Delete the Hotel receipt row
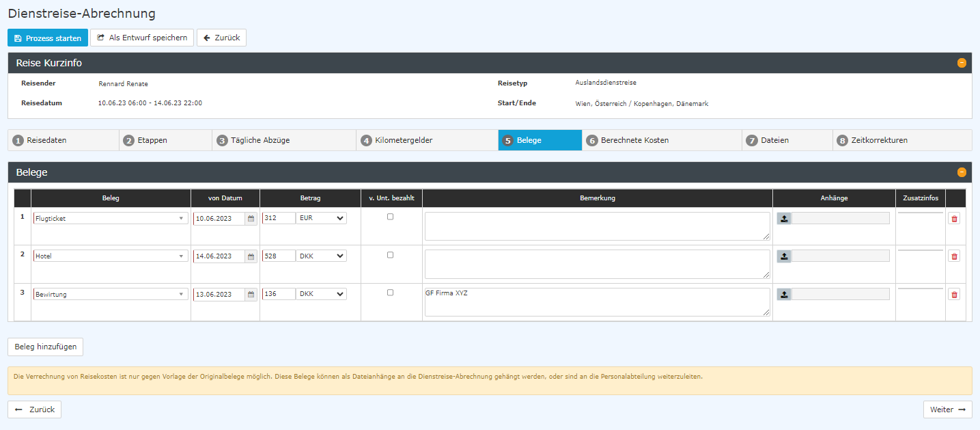Viewport: 980px width, 430px height. tap(954, 256)
